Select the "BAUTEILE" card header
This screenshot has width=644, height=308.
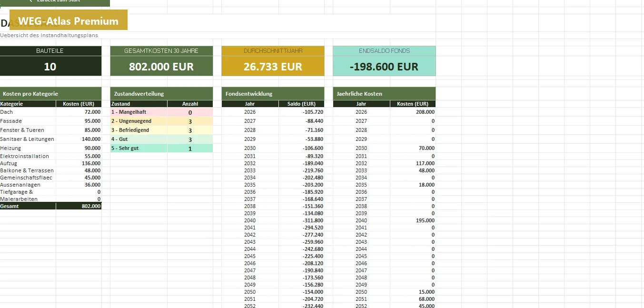point(50,51)
